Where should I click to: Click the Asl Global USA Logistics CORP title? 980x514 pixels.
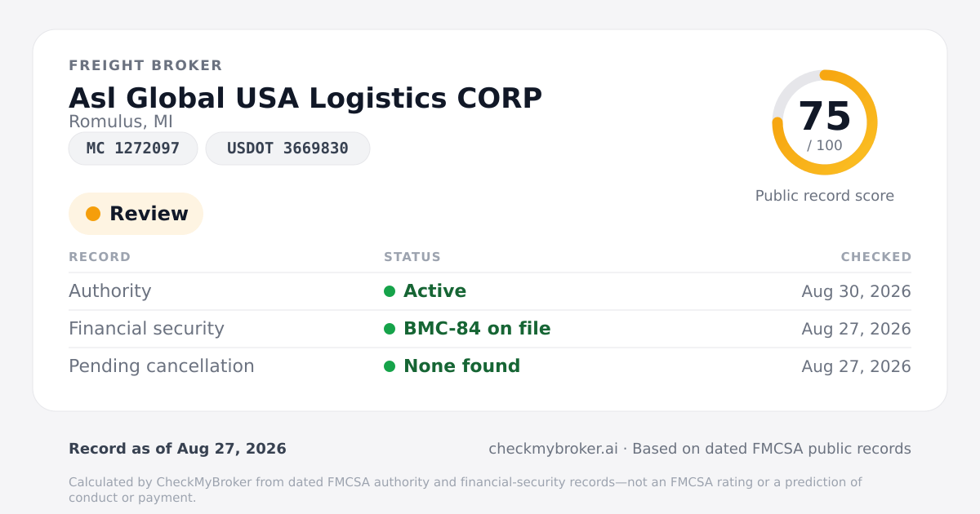click(305, 98)
